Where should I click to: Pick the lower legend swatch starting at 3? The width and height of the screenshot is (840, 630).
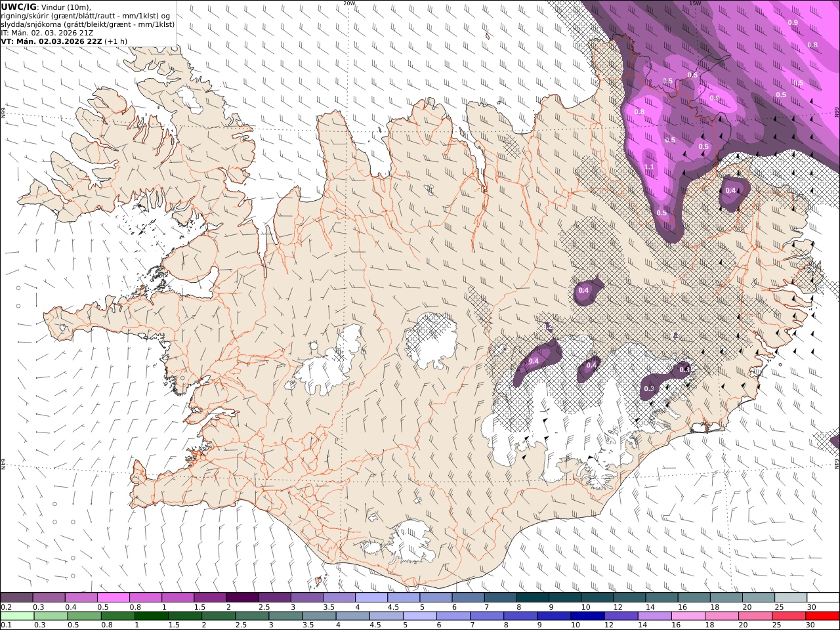pos(285,616)
